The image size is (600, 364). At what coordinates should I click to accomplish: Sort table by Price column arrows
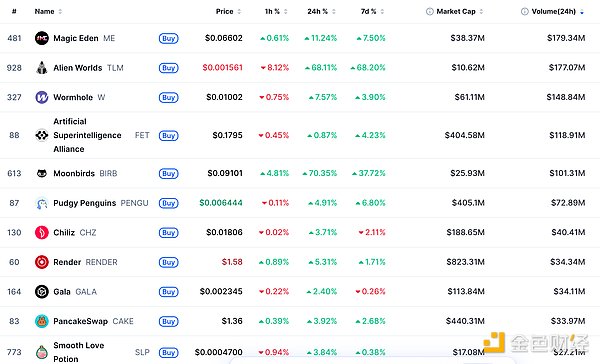point(239,11)
